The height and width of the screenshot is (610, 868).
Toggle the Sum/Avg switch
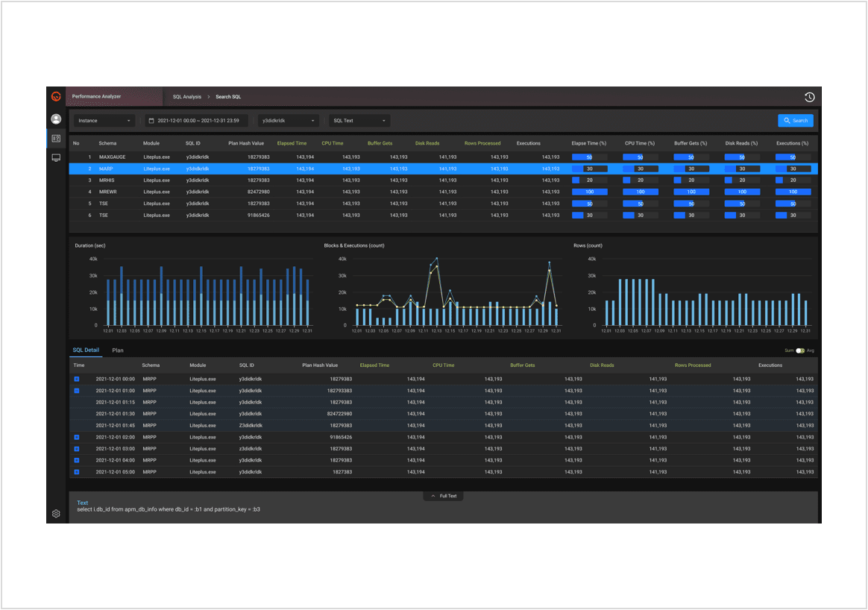point(800,350)
